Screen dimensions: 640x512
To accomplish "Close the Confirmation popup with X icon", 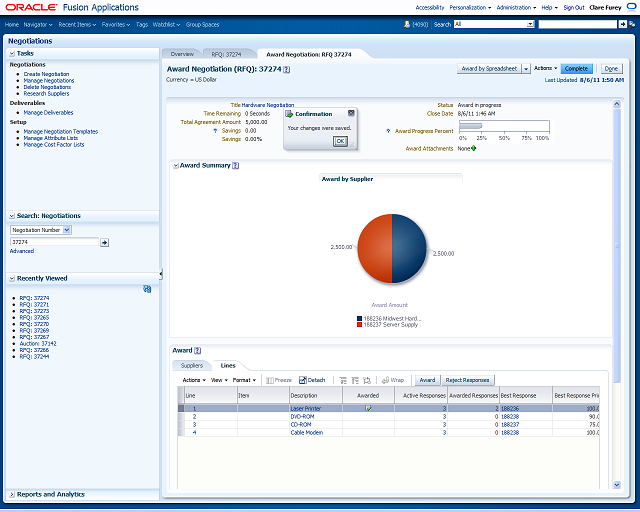I will point(351,113).
